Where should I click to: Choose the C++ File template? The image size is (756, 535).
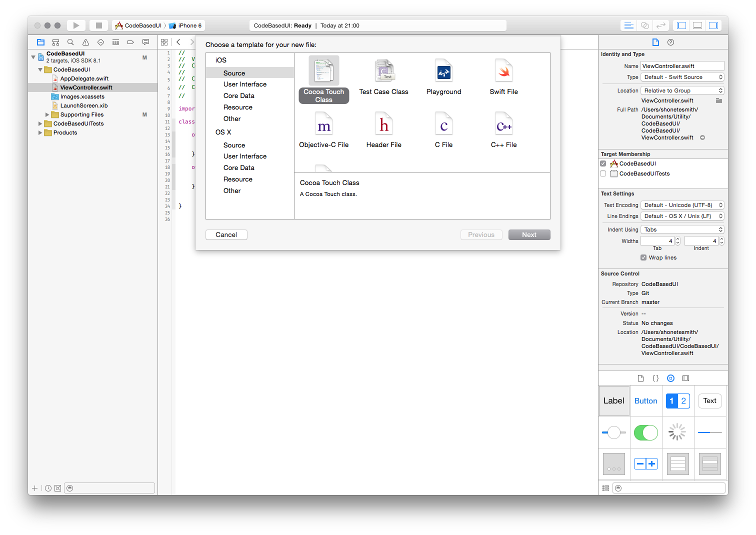tap(504, 130)
